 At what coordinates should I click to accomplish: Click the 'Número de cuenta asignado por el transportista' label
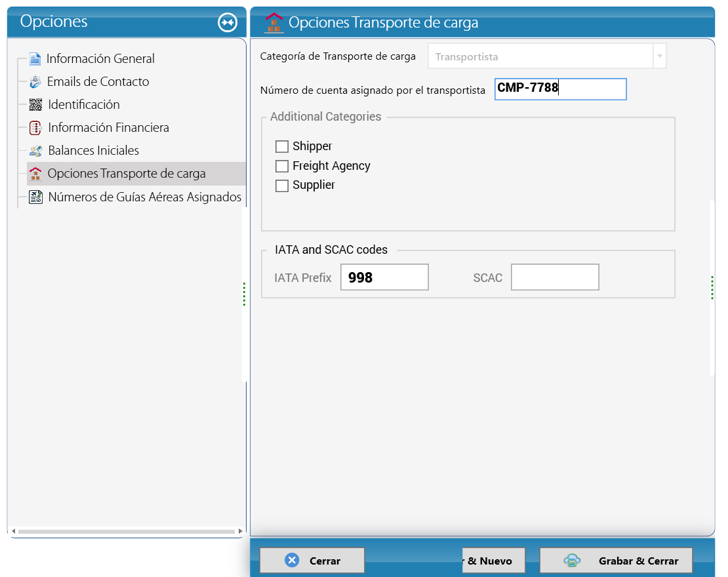(x=373, y=90)
